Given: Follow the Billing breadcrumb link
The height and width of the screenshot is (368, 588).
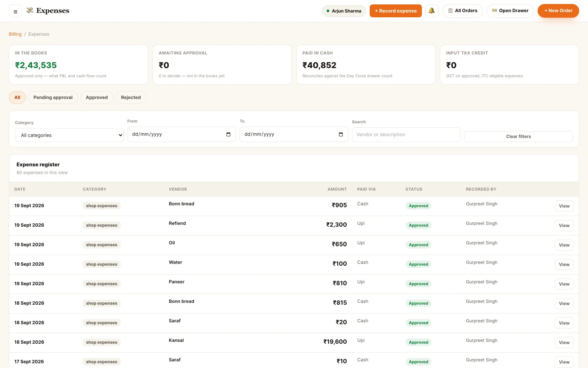Looking at the screenshot, I should click(x=15, y=34).
